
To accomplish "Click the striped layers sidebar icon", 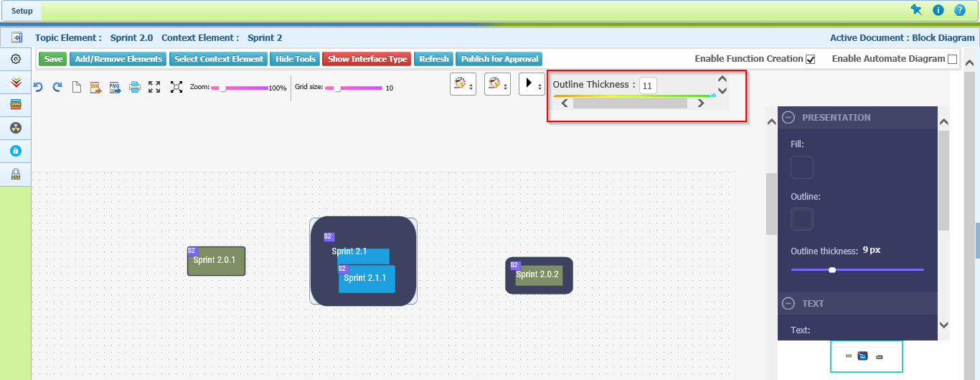I will point(16,105).
